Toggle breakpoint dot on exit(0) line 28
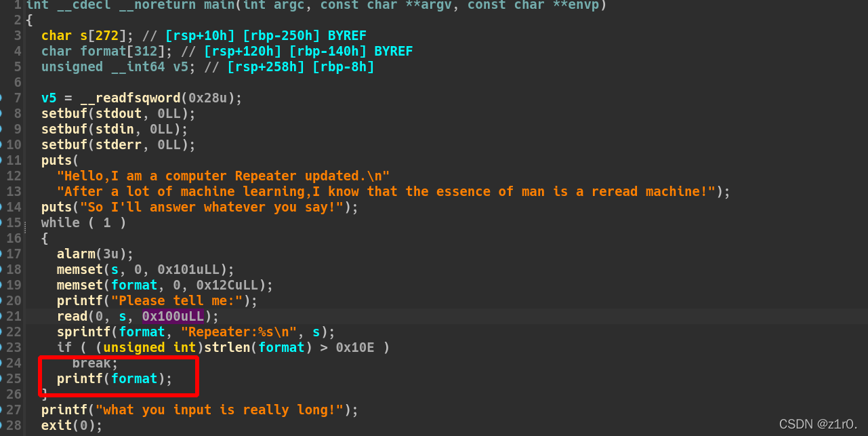 point(1,425)
